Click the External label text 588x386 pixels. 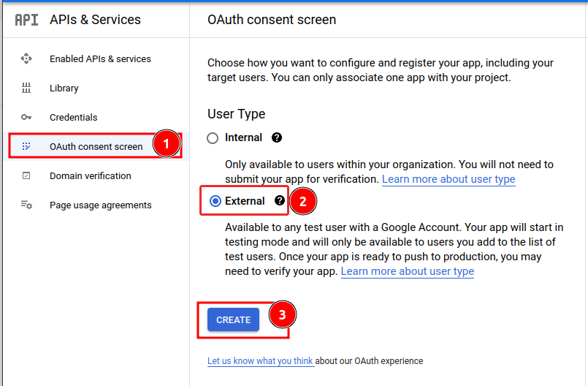point(245,201)
